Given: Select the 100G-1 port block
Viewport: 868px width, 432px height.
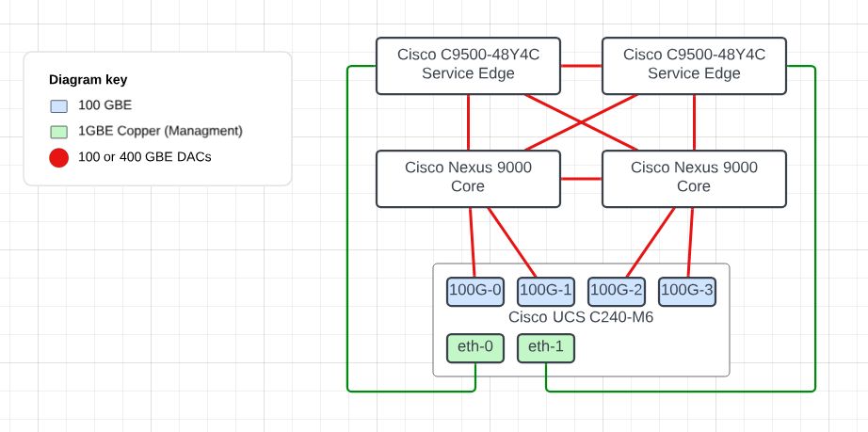Looking at the screenshot, I should tap(546, 291).
